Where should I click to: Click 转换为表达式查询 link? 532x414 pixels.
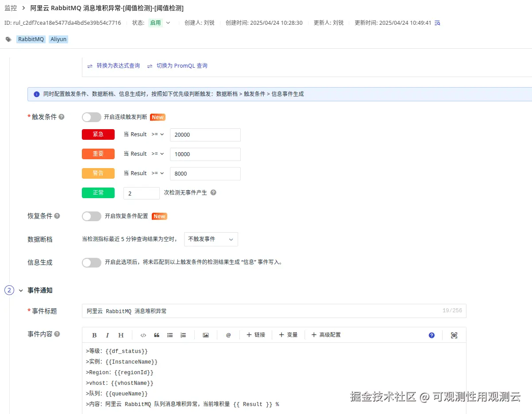(x=114, y=65)
